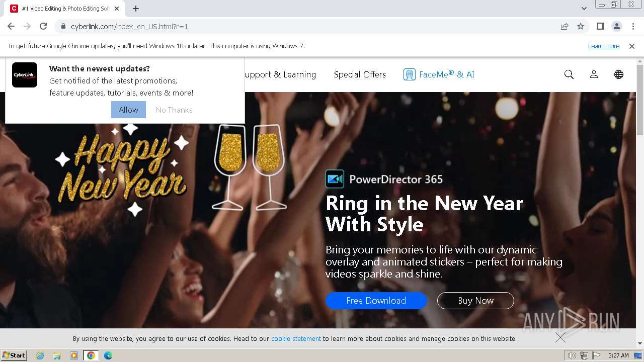Image resolution: width=644 pixels, height=362 pixels.
Task: Open the Special Offers menu
Action: (x=360, y=74)
